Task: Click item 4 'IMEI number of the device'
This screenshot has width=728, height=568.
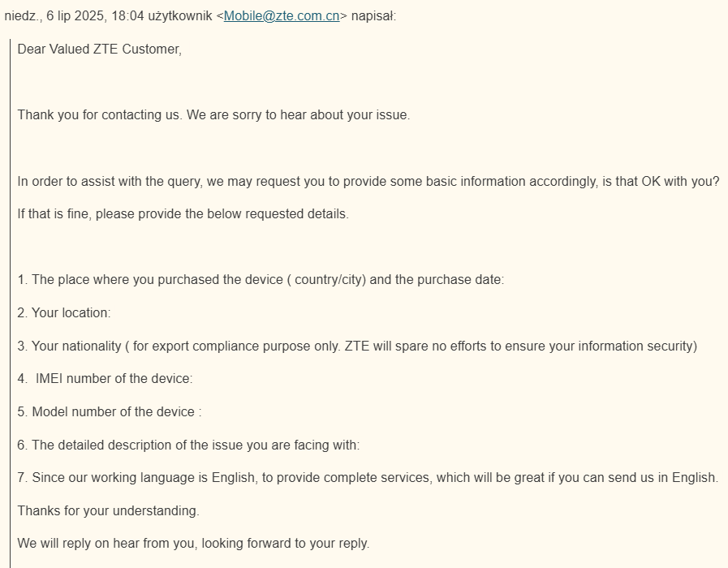Action: pos(106,378)
